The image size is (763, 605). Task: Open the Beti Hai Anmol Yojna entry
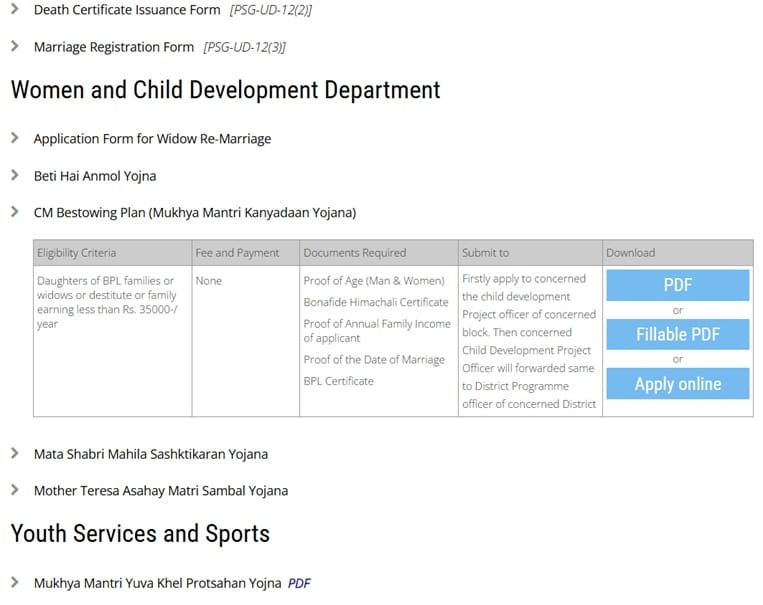pos(95,176)
